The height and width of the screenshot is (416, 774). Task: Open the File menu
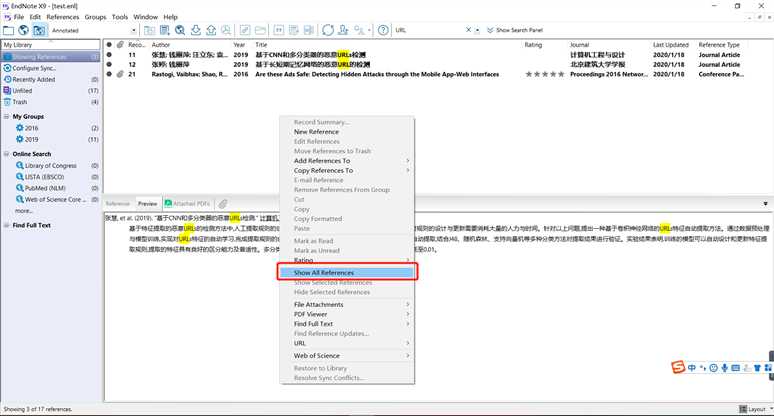[x=19, y=17]
